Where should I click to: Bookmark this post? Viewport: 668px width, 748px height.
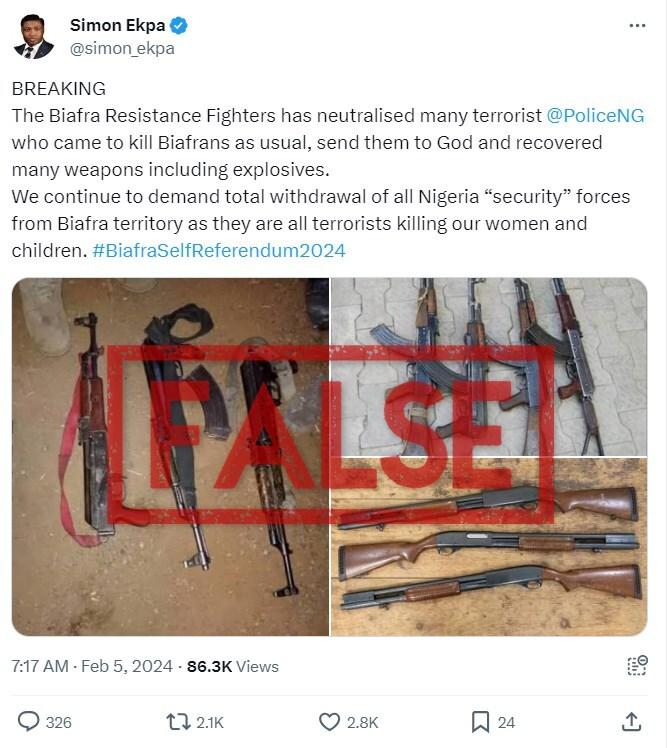(x=480, y=721)
